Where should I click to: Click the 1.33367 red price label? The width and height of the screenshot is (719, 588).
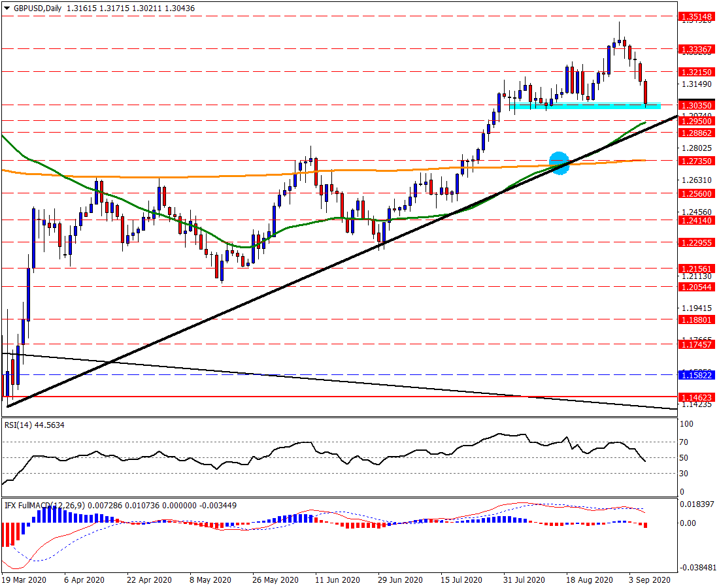point(697,49)
